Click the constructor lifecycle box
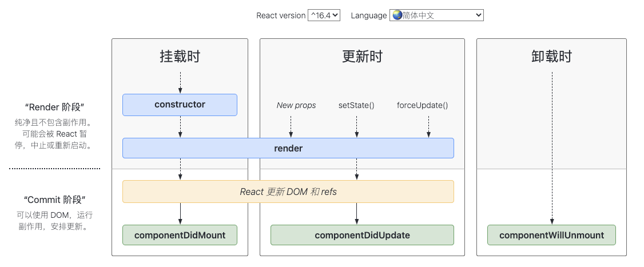 (x=180, y=105)
